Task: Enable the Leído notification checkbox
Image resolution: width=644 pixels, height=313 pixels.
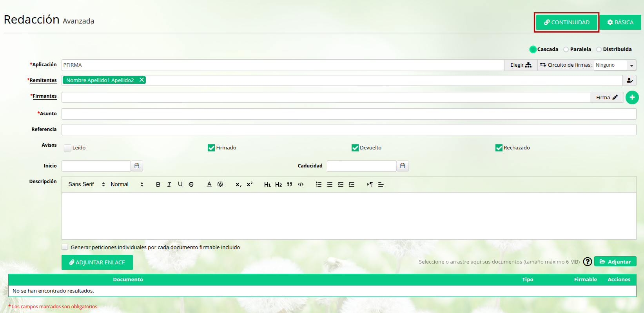Action: pyautogui.click(x=68, y=148)
